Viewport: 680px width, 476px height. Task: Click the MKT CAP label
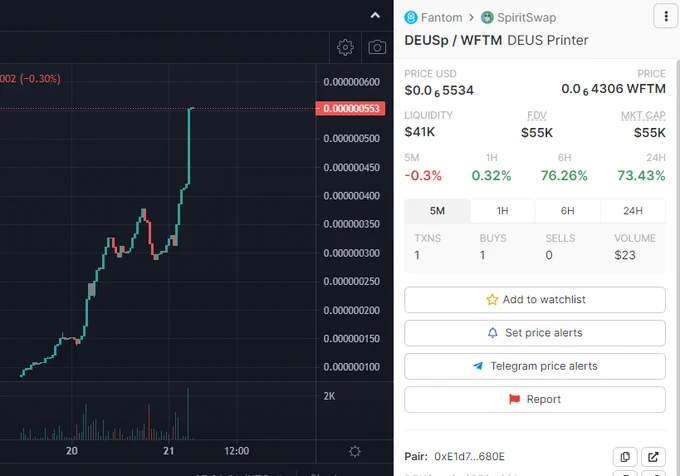643,115
